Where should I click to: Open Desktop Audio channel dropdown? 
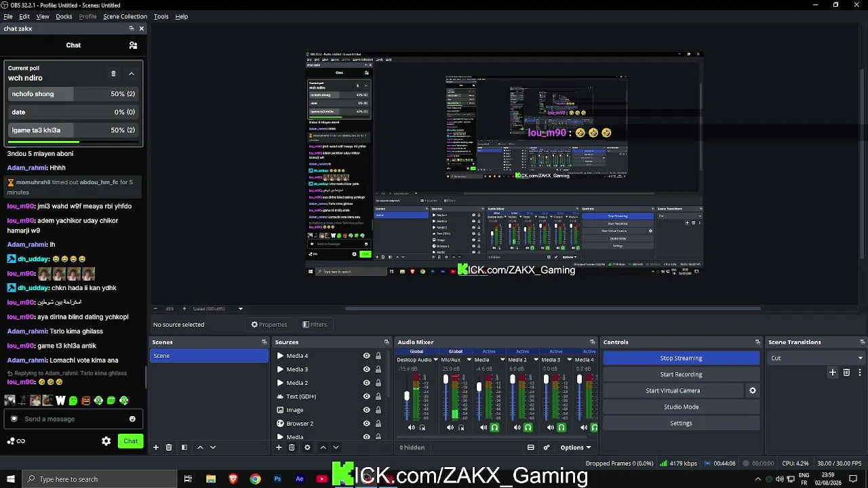click(435, 360)
